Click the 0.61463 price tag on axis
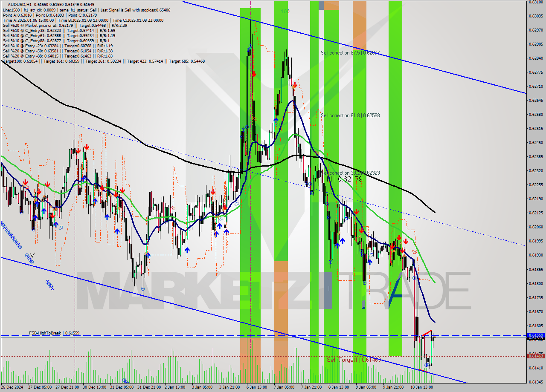This screenshot has width=546, height=392. 536,356
